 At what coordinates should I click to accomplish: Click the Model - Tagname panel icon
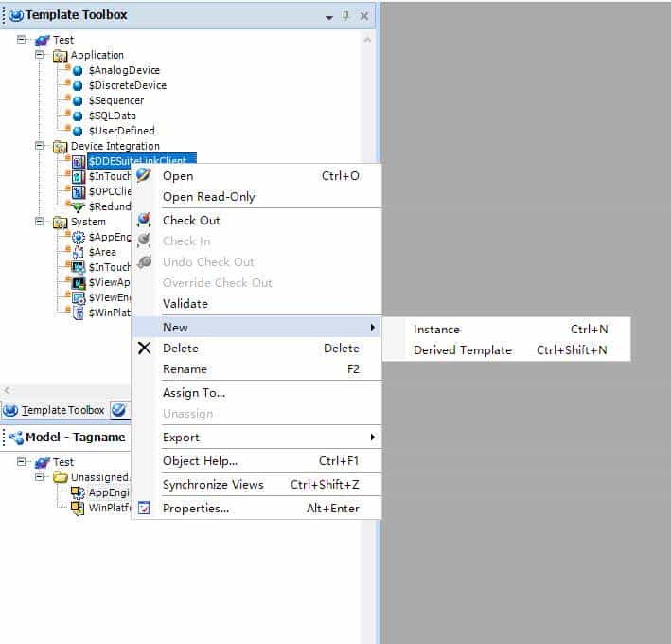16,438
